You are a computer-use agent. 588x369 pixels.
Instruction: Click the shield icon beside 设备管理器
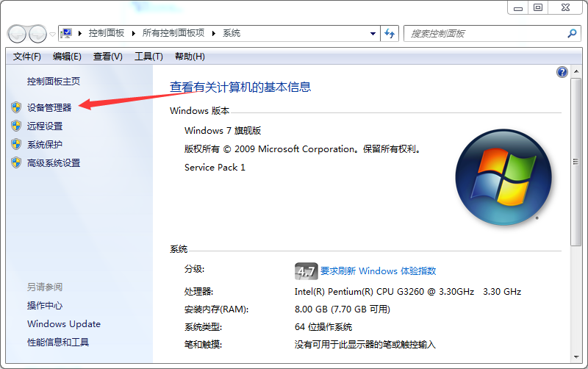click(16, 107)
